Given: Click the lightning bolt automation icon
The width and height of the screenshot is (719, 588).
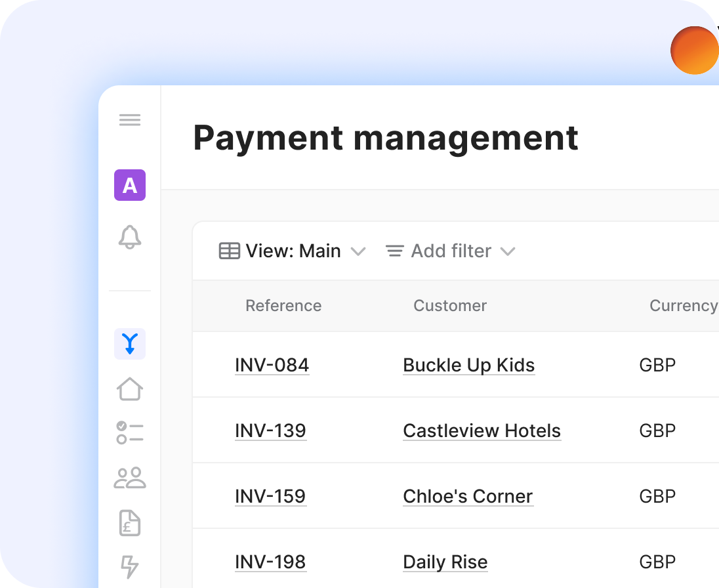Looking at the screenshot, I should [130, 566].
